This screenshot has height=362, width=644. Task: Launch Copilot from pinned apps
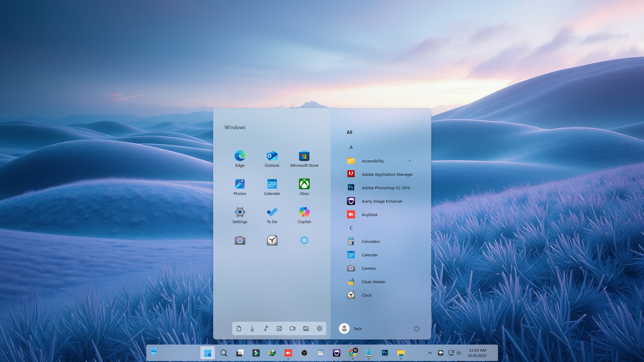tap(304, 215)
